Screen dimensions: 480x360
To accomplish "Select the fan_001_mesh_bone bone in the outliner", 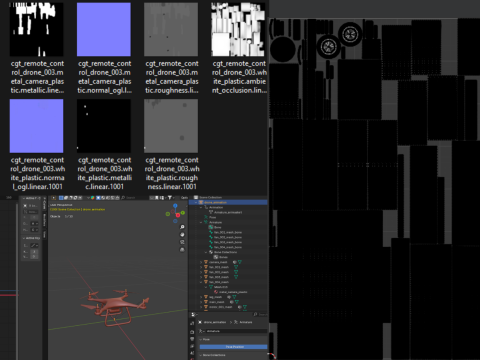I will [x=228, y=232].
